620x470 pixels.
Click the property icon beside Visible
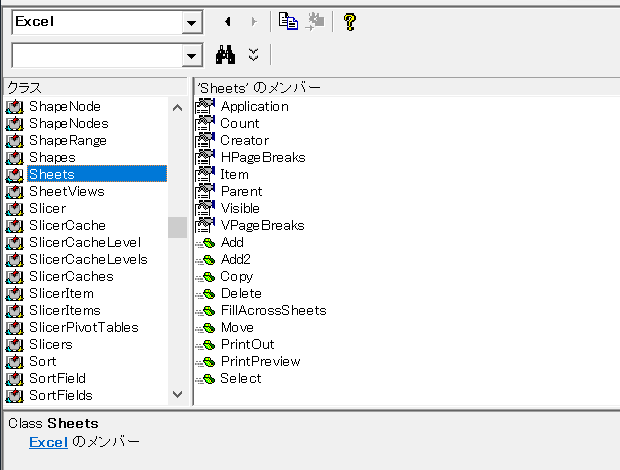click(x=205, y=208)
